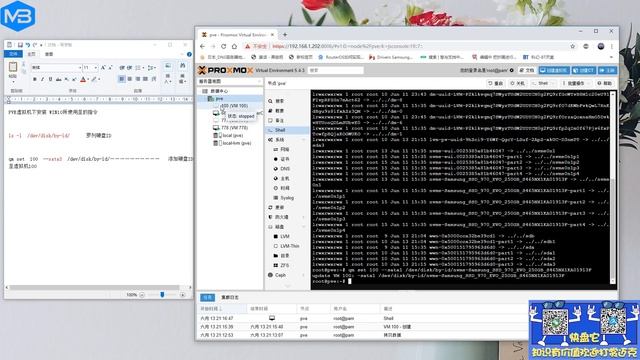Image resolution: width=640 pixels, height=360 pixels.
Task: Click Decrease indent icon in WordPad
Action: coord(122,67)
